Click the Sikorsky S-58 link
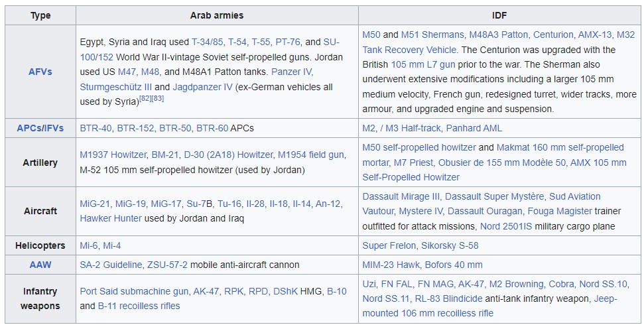This screenshot has height=325, width=644. point(450,245)
